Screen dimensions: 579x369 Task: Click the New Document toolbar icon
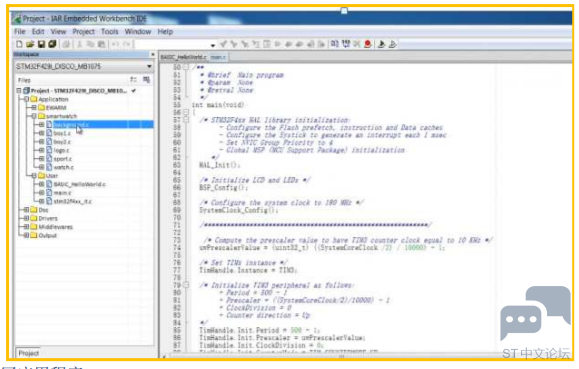(19, 44)
